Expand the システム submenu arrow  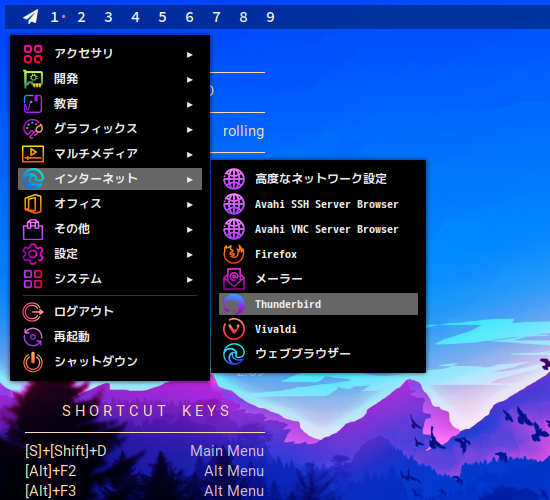(x=190, y=280)
